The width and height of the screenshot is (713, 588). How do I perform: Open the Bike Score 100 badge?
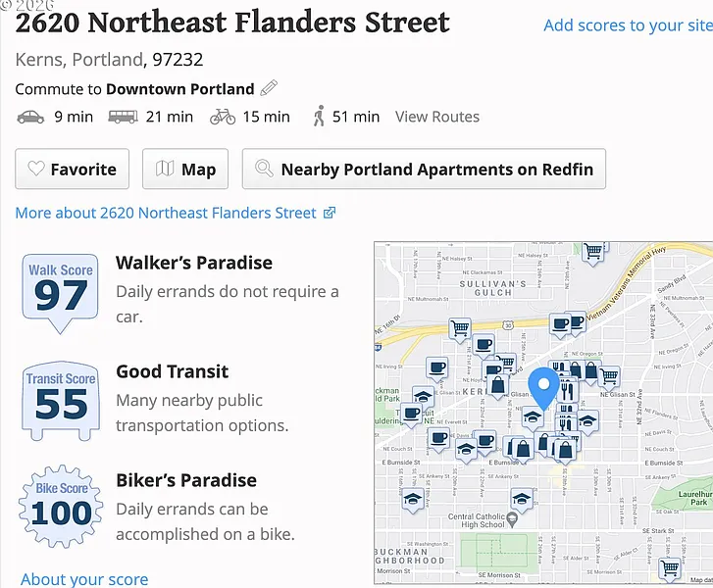pos(61,507)
